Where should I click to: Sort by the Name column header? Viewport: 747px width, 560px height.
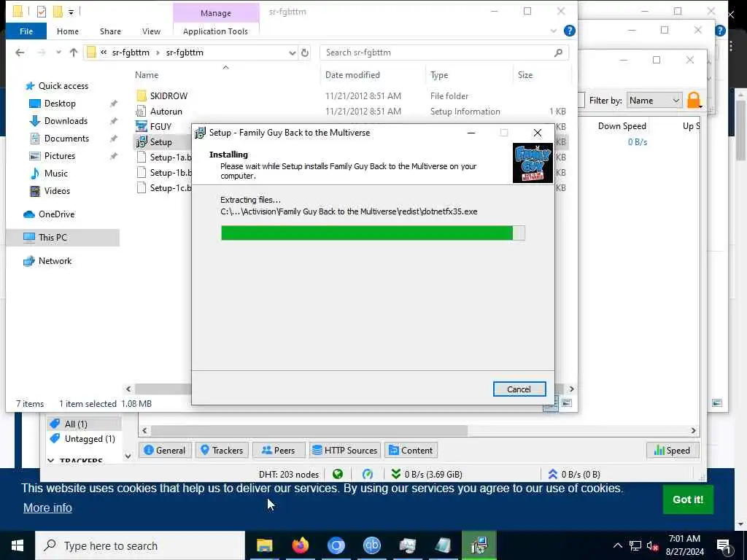pyautogui.click(x=146, y=75)
